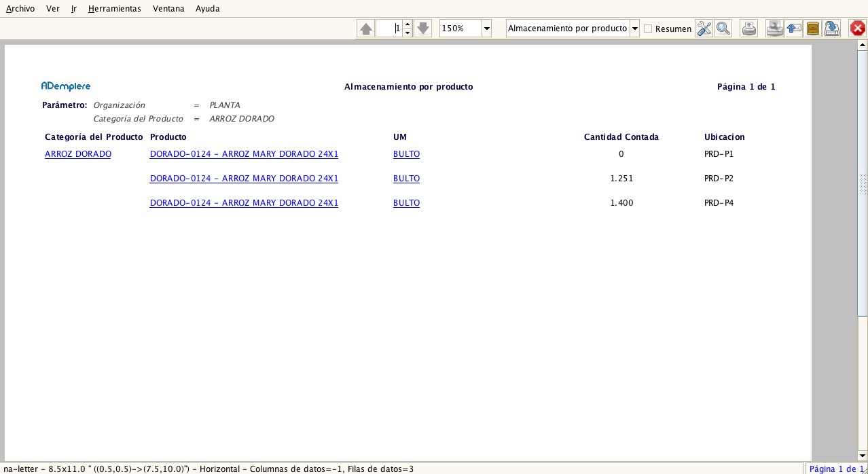The width and height of the screenshot is (868, 474).
Task: Click the status bar Página 1 de 1
Action: click(837, 469)
